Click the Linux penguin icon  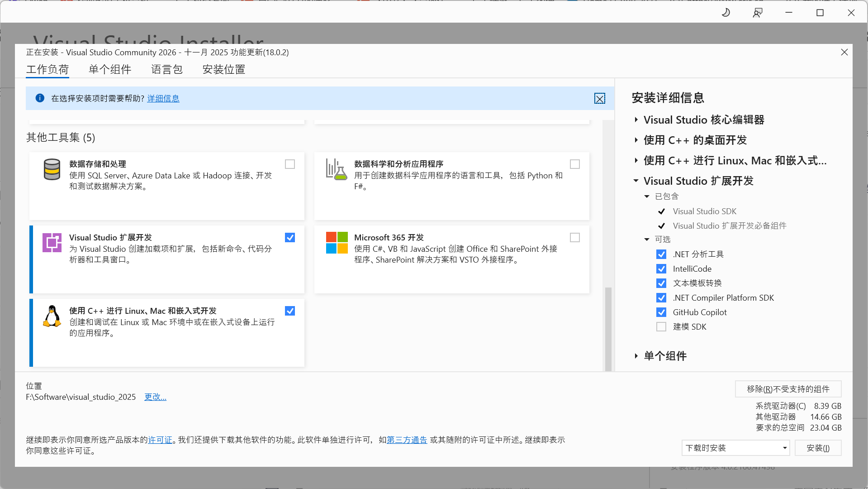[x=52, y=316]
